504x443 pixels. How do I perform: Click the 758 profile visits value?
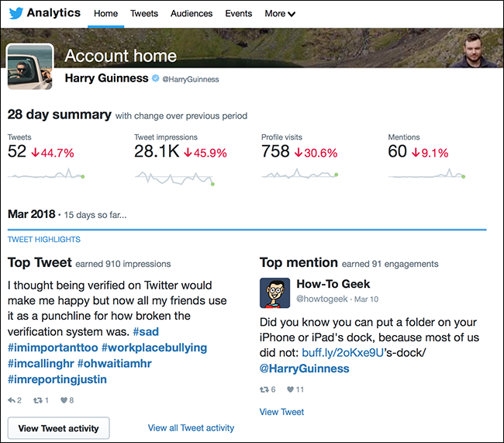[x=275, y=151]
